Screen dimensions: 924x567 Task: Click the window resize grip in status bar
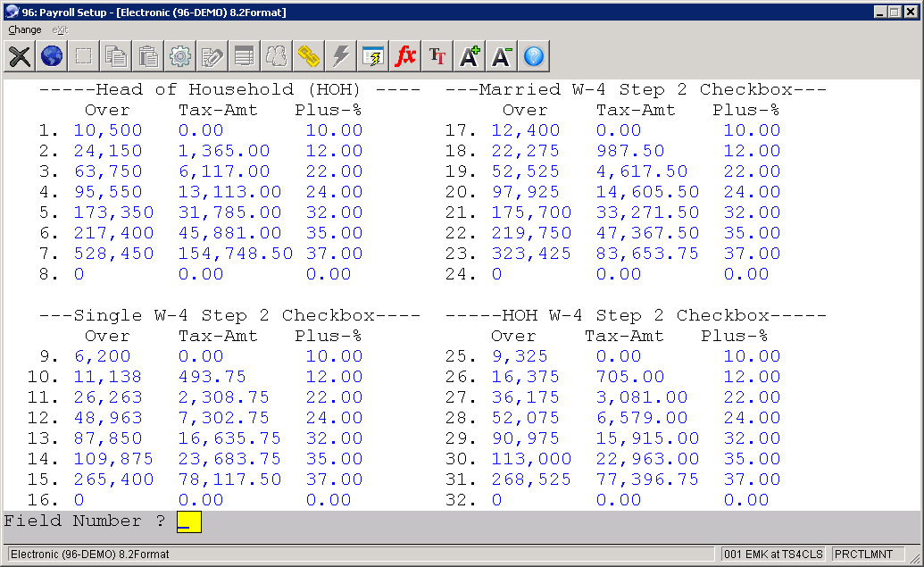click(914, 557)
